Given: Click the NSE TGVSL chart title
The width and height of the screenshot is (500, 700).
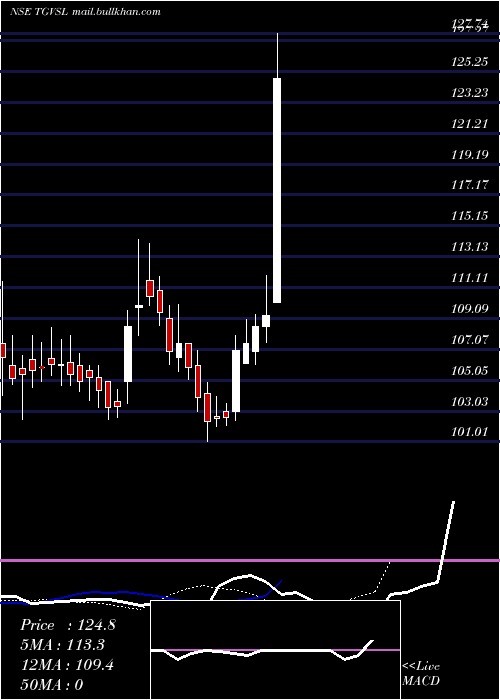Looking at the screenshot, I should pos(39,12).
